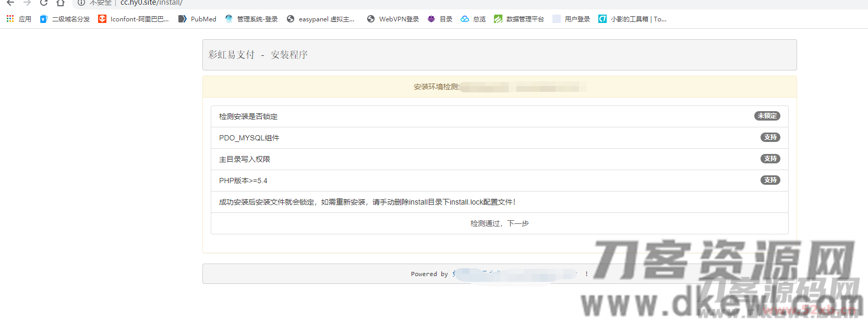Open the 总览 bookmark
Viewport: 868px width, 322px height.
pos(473,19)
